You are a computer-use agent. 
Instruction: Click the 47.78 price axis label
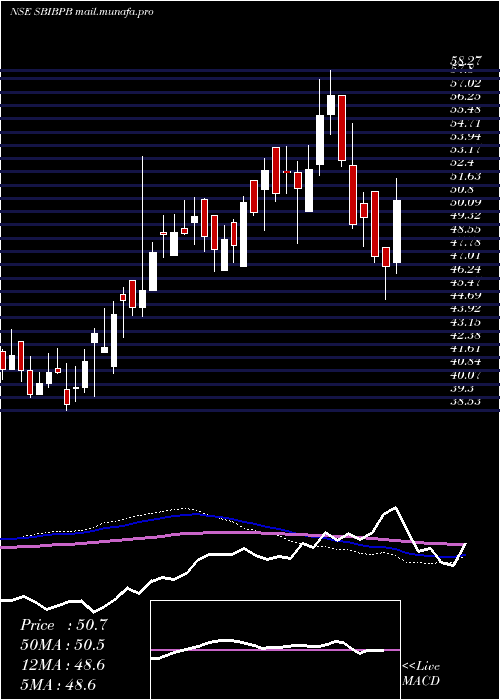(464, 242)
